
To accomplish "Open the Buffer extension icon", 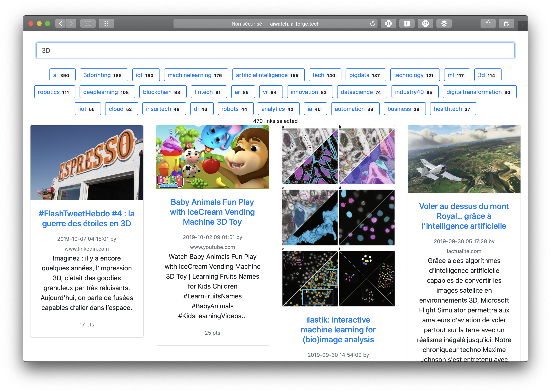I will point(444,23).
